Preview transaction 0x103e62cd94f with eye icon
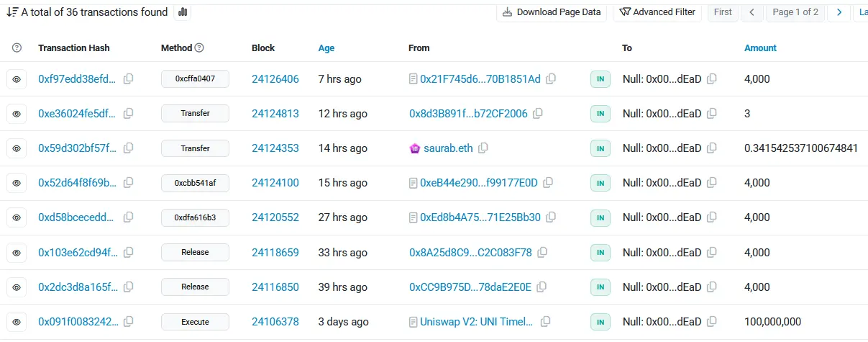 tap(17, 253)
